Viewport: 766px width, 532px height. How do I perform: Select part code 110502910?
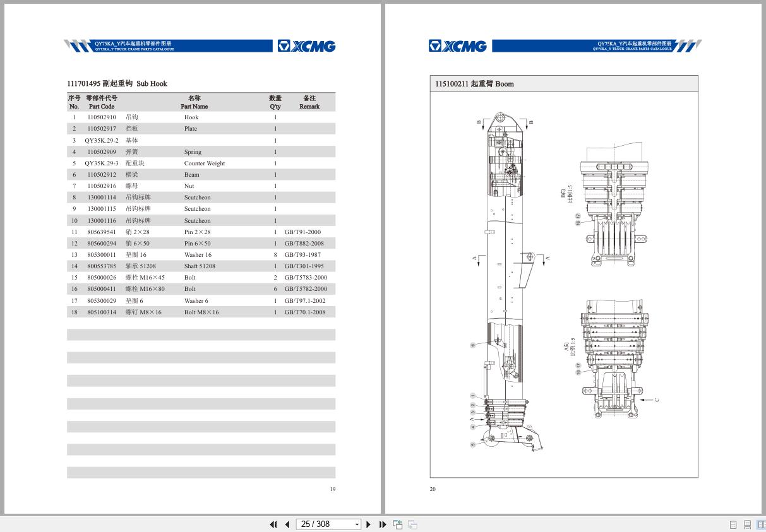click(102, 117)
